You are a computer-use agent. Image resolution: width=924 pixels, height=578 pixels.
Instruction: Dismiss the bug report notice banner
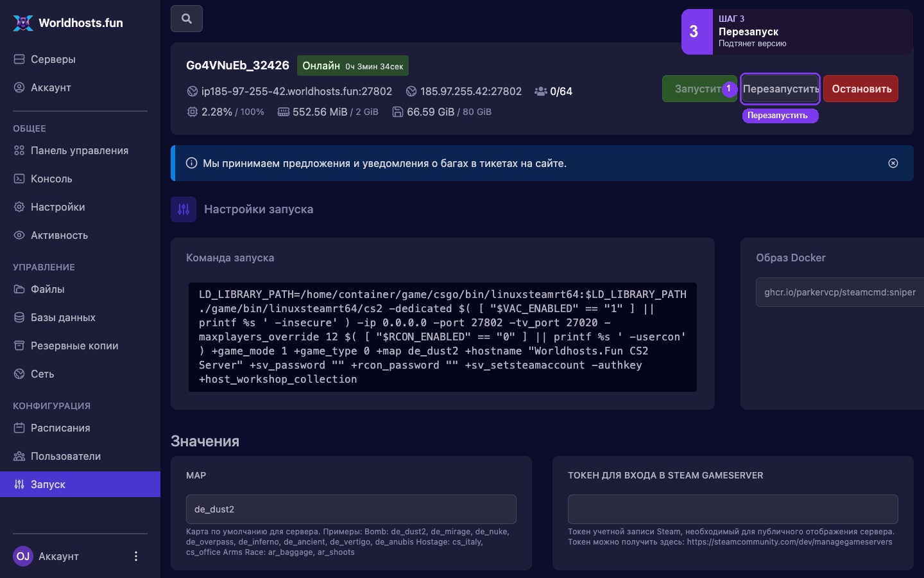[893, 163]
